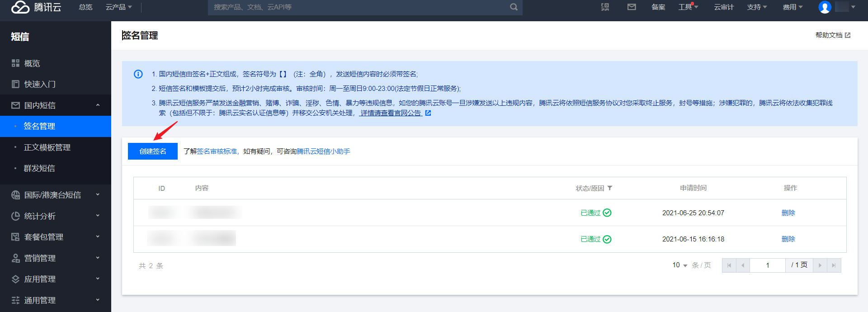Click the 国内短信 envelope icon
868x312 pixels.
click(15, 105)
